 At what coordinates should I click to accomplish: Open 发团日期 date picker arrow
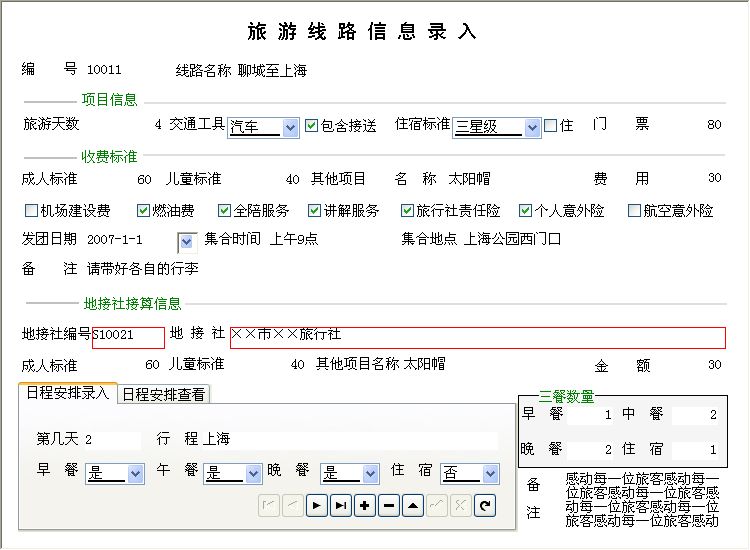pos(187,242)
